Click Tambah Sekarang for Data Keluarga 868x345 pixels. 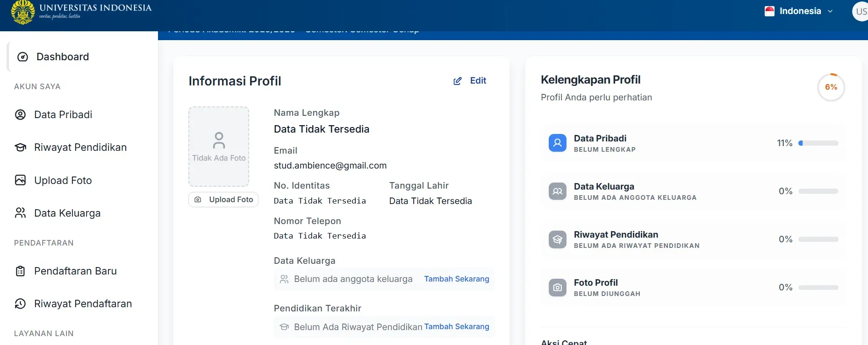point(457,279)
